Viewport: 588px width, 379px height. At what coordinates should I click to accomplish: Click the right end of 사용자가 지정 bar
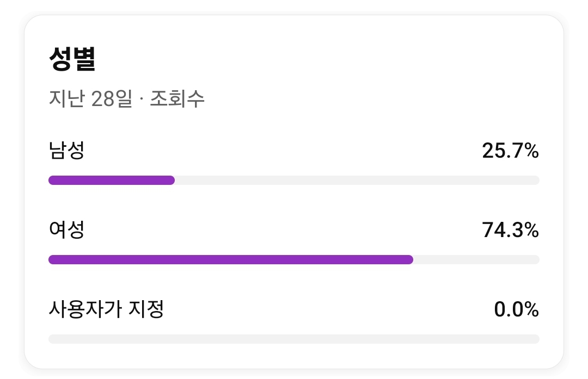point(536,339)
